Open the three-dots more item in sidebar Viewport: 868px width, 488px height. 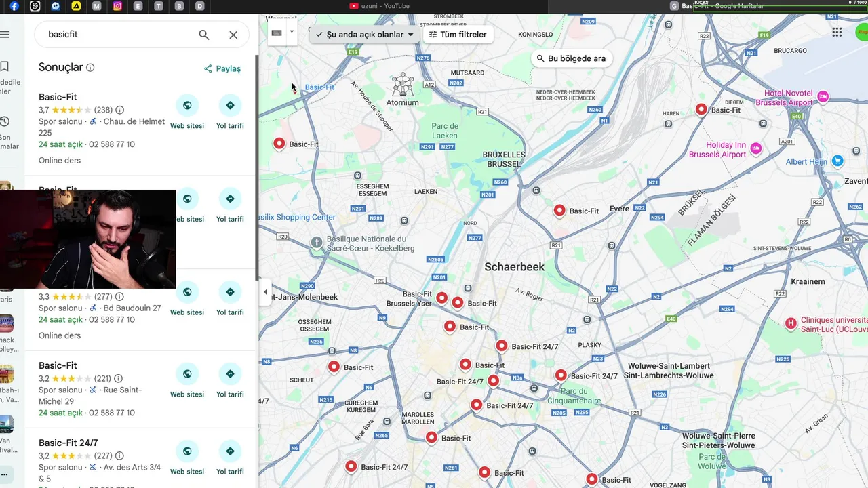pyautogui.click(x=4, y=474)
